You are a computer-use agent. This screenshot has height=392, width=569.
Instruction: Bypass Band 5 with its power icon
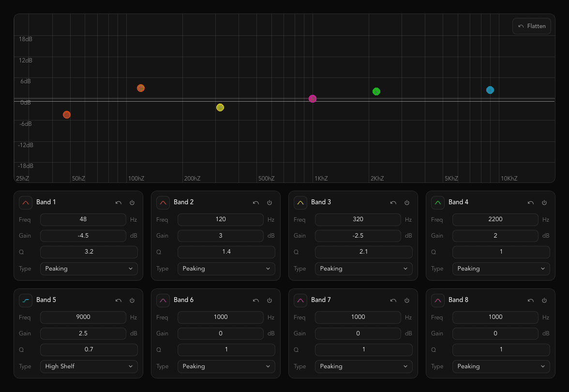(132, 300)
